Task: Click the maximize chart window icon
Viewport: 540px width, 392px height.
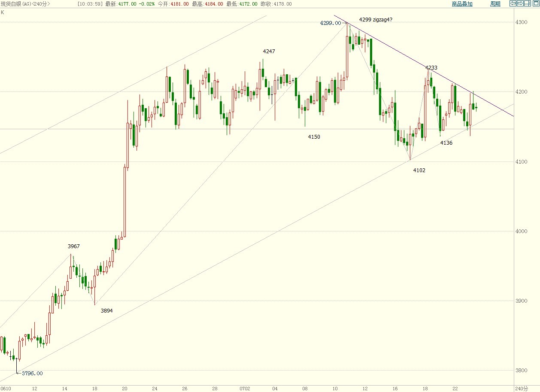Action: pyautogui.click(x=536, y=3)
